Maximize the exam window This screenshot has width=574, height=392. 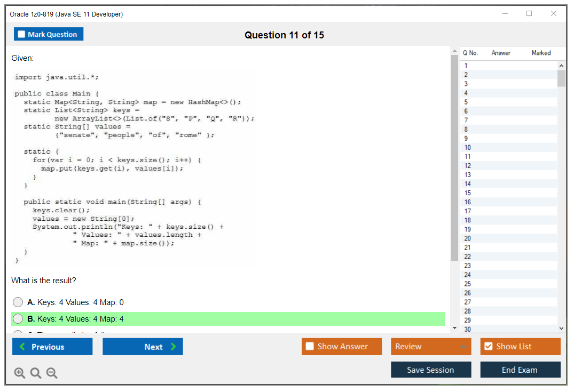[529, 14]
